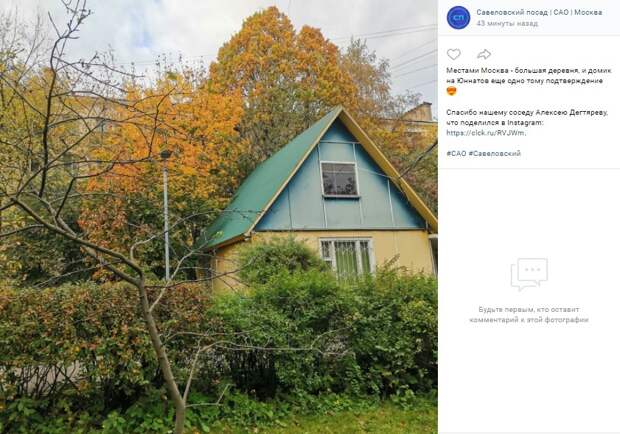Click the lamp post in the photo
This screenshot has width=620, height=434.
tap(166, 215)
